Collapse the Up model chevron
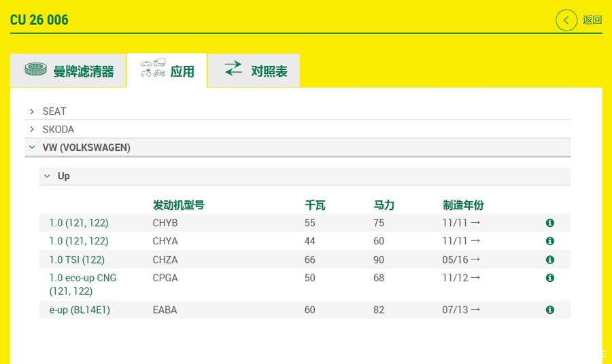The image size is (612, 364). (x=47, y=176)
